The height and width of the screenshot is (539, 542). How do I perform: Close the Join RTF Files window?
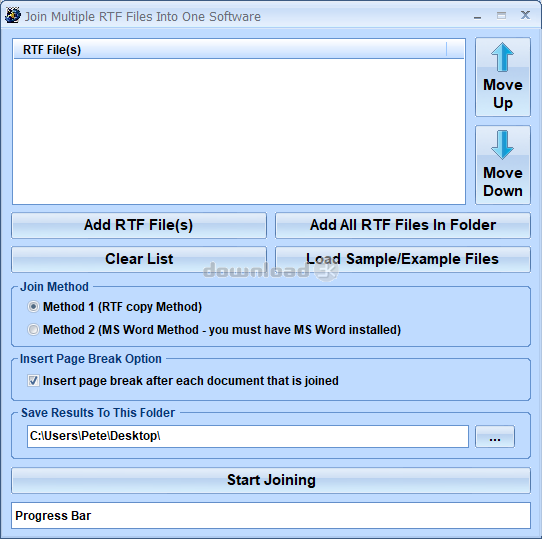point(525,15)
